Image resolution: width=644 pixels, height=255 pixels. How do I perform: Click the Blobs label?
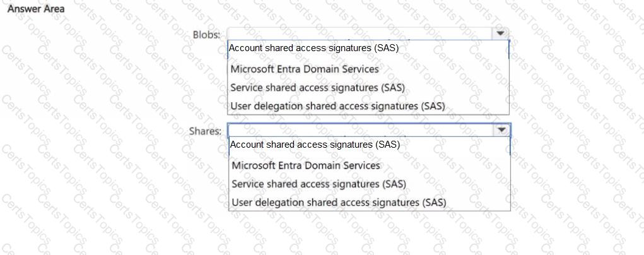pos(207,35)
